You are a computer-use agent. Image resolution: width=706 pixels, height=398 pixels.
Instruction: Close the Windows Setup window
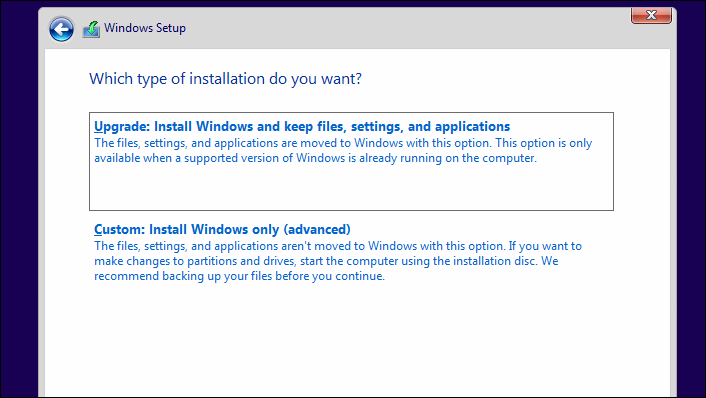tap(651, 15)
